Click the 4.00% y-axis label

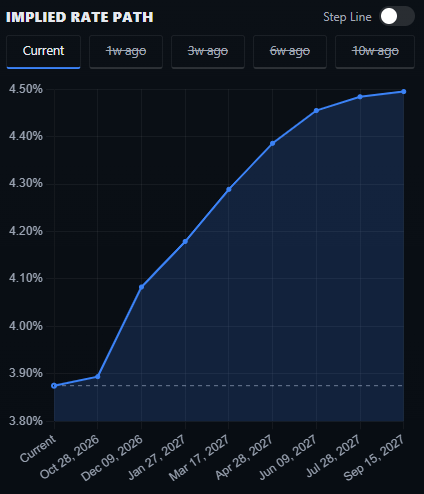pyautogui.click(x=26, y=326)
